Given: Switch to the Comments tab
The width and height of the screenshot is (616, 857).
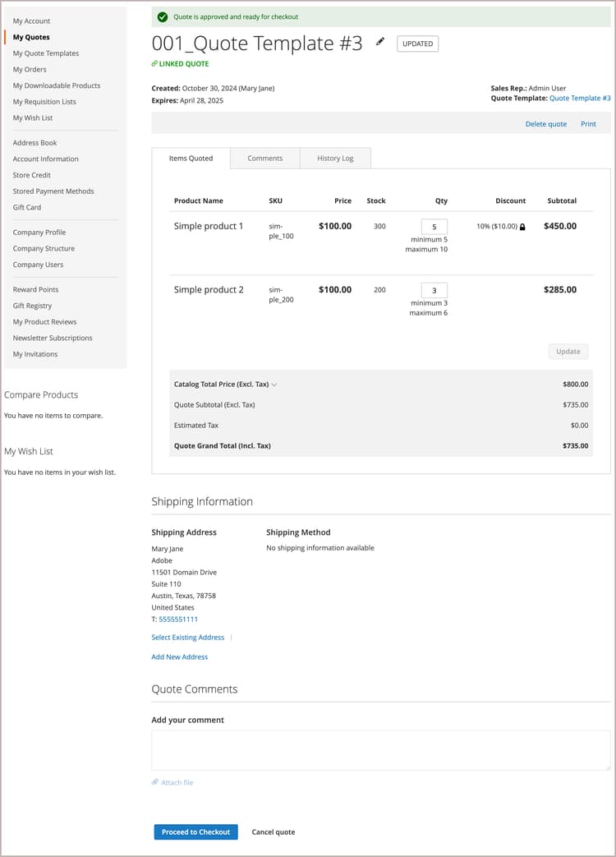Looking at the screenshot, I should click(x=264, y=159).
